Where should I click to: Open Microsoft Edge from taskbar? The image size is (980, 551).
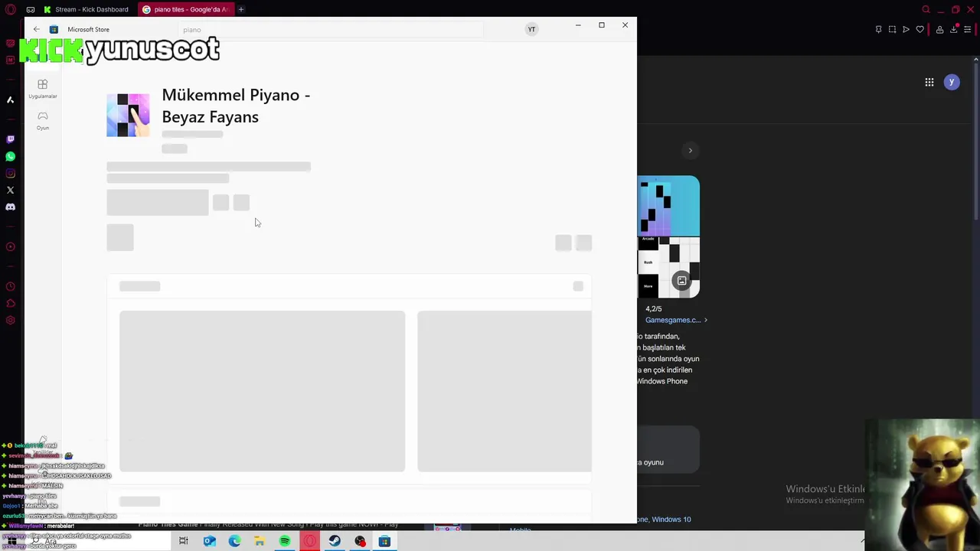point(234,541)
